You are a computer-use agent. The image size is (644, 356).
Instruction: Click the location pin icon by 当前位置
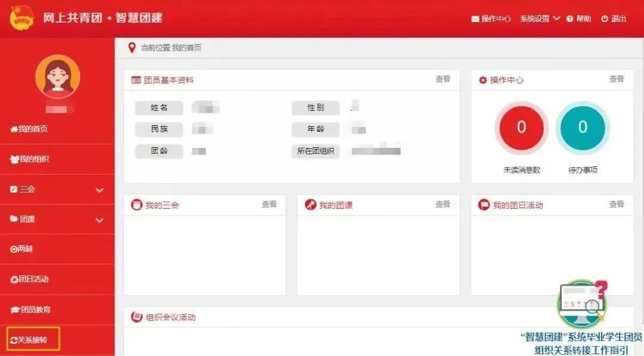(132, 48)
